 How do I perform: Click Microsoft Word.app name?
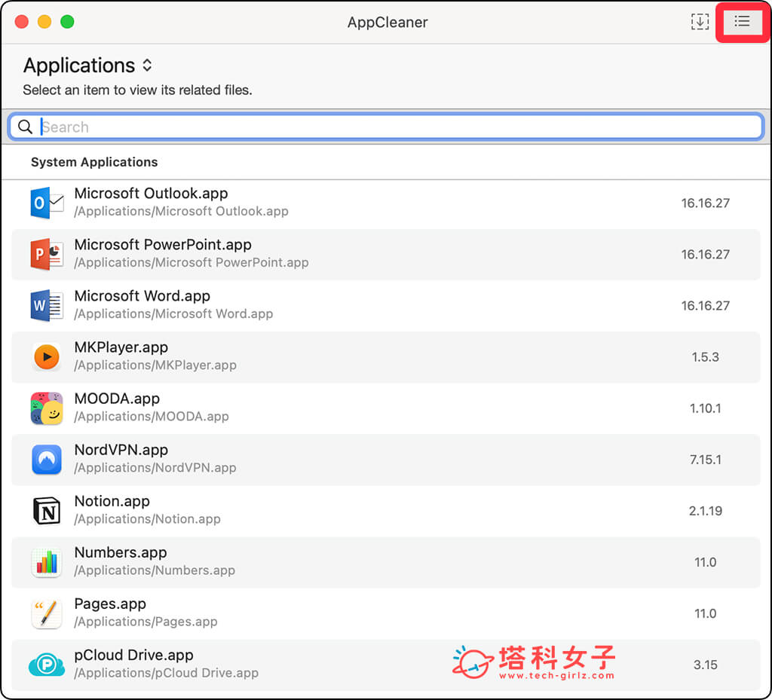pos(142,295)
